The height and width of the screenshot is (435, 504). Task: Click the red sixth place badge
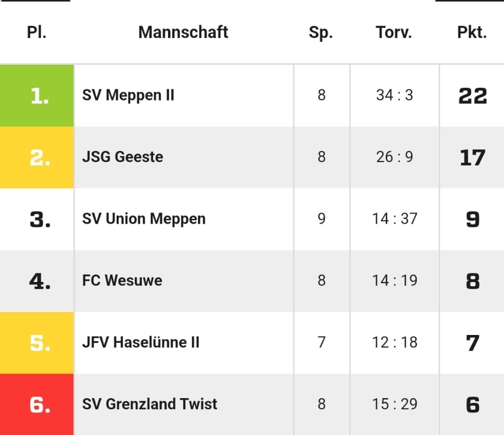click(36, 404)
